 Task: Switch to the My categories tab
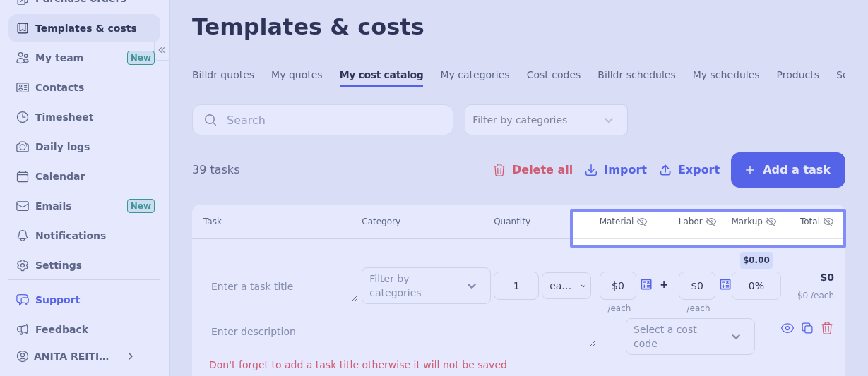pos(475,75)
